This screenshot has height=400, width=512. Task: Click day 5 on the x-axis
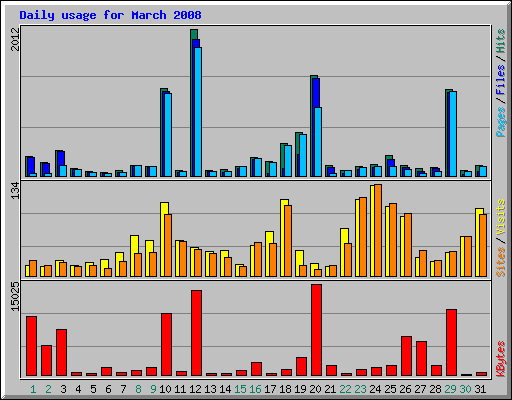pos(93,389)
